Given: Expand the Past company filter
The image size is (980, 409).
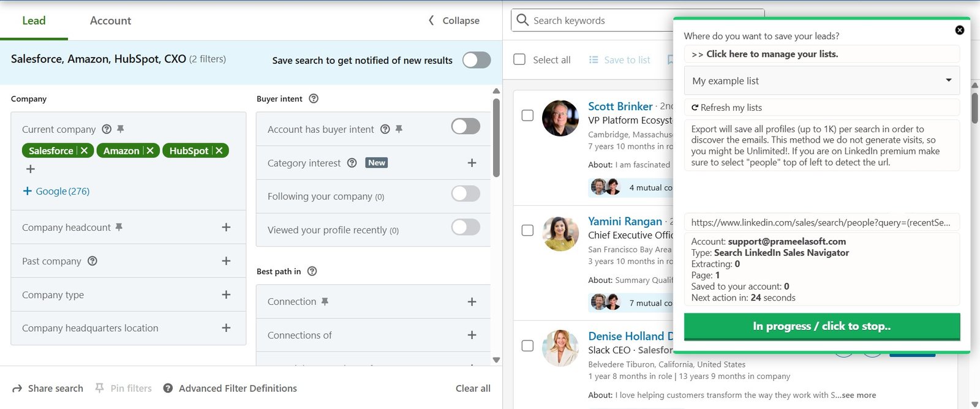Looking at the screenshot, I should click(226, 261).
